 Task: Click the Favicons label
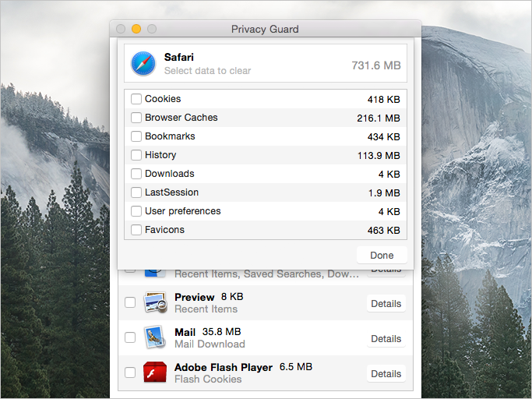pos(164,230)
